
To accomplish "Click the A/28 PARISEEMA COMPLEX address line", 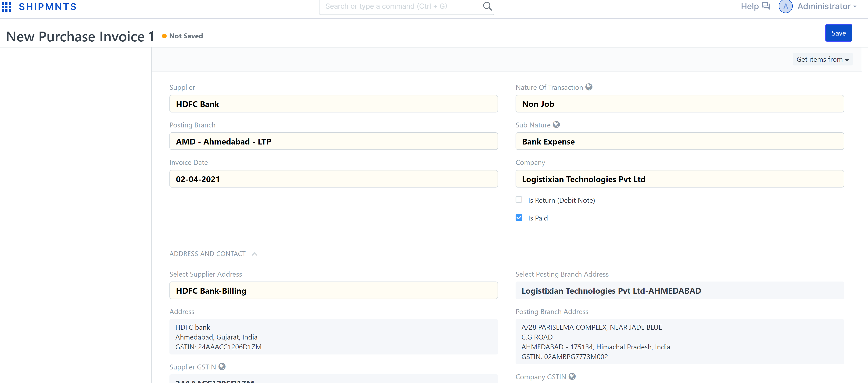I will (x=591, y=327).
